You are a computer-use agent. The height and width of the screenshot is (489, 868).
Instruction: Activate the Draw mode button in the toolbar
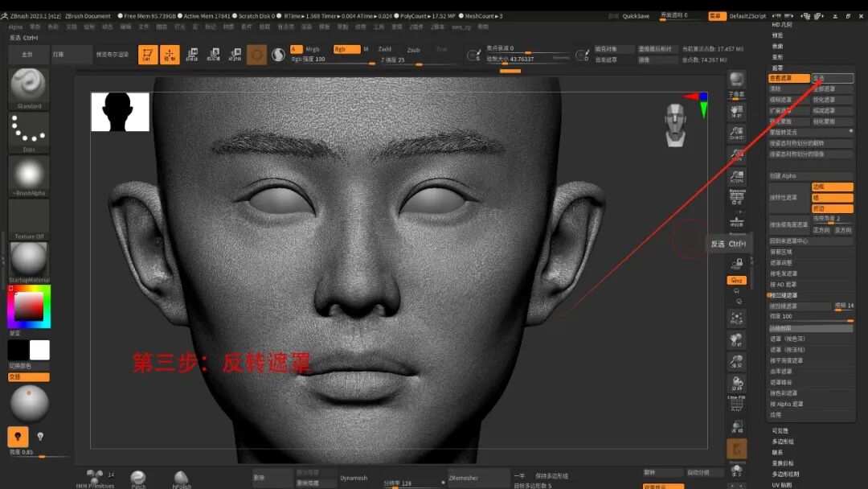[170, 54]
